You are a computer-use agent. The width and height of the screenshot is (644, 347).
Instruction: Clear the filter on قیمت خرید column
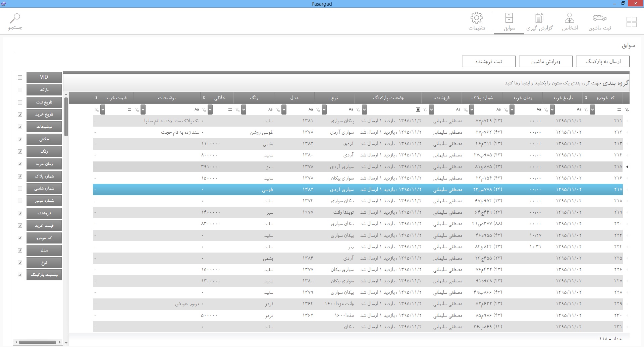[97, 110]
